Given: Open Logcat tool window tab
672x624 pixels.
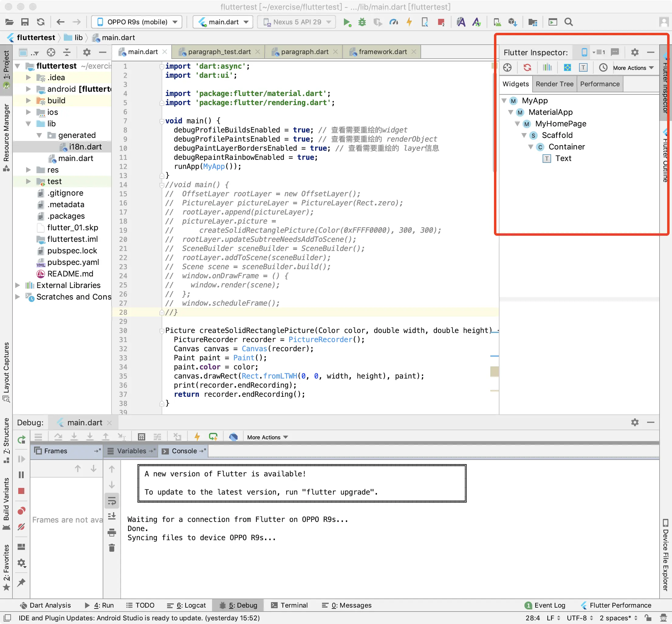Looking at the screenshot, I should click(x=187, y=605).
